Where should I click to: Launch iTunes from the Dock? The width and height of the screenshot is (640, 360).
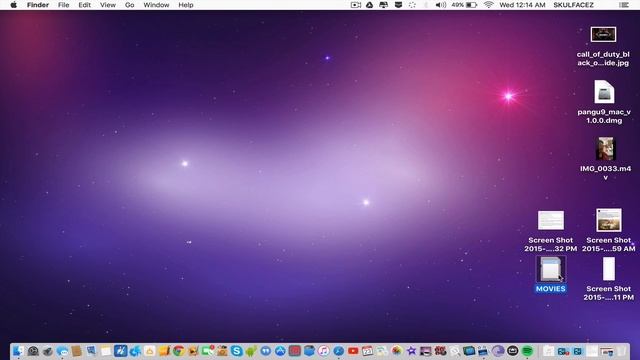coord(324,351)
